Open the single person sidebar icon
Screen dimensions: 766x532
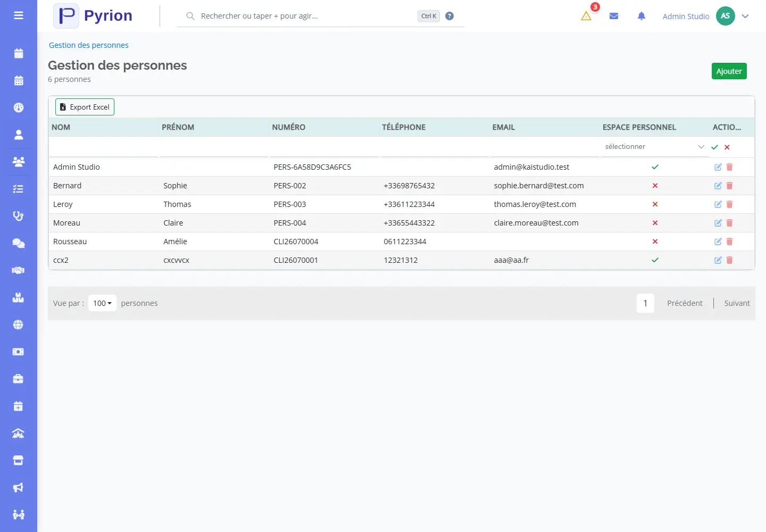(19, 135)
